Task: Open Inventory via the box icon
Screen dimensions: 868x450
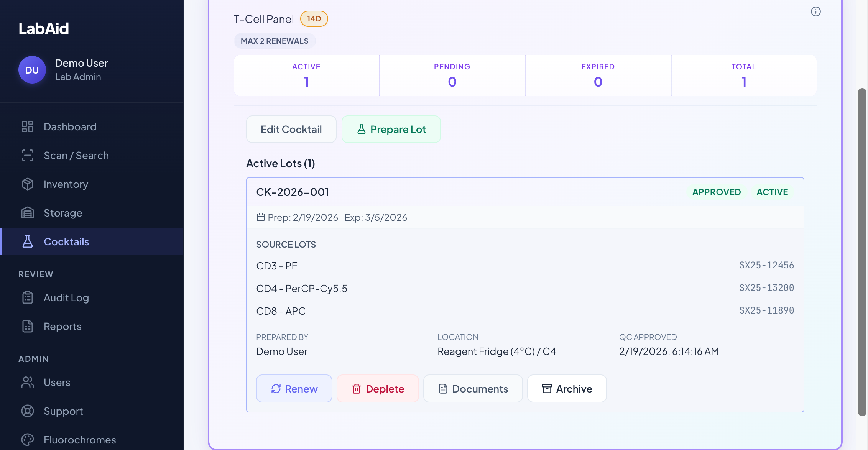Action: [27, 184]
